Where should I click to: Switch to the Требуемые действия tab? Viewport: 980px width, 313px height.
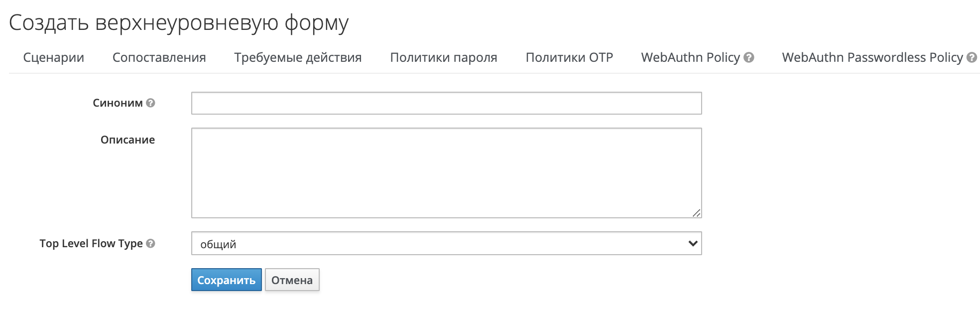tap(298, 57)
